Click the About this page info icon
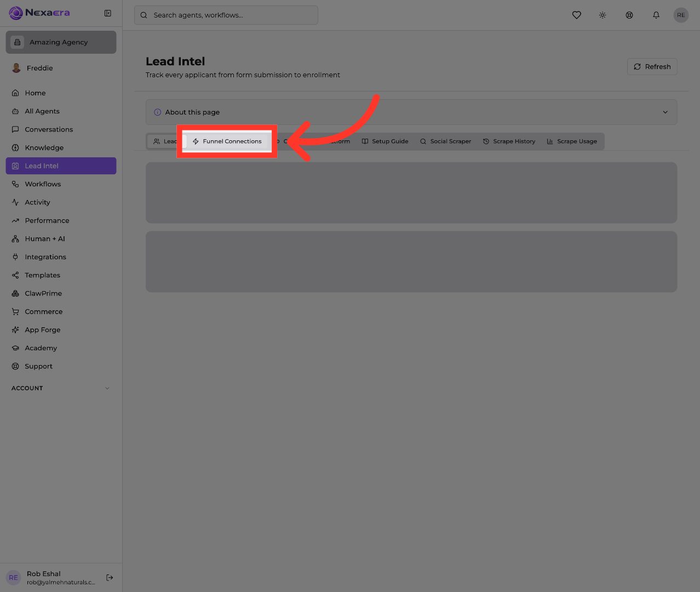700x592 pixels. (x=158, y=112)
